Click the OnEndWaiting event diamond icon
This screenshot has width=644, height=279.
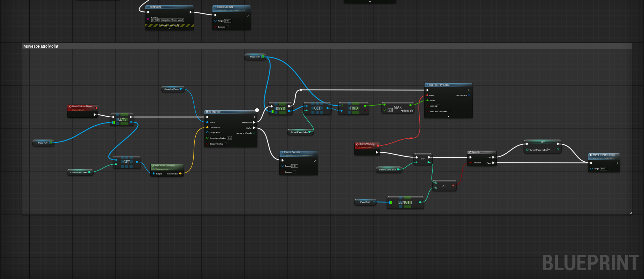click(357, 144)
